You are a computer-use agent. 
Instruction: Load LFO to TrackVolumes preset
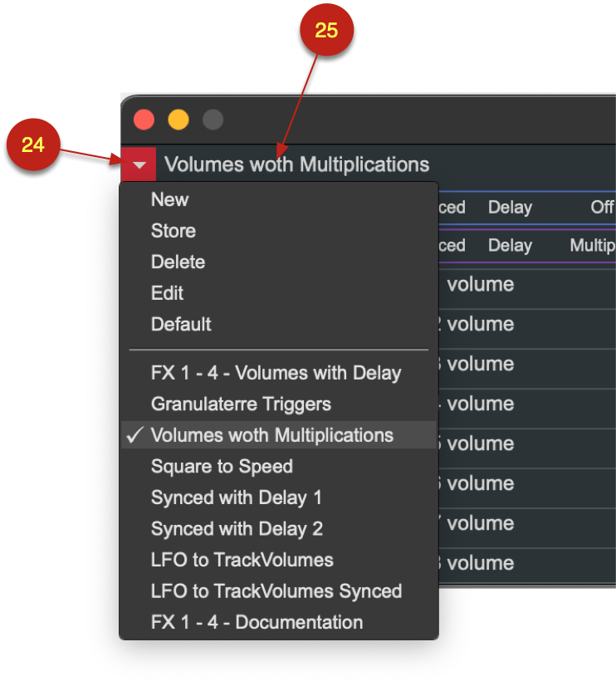tap(242, 560)
